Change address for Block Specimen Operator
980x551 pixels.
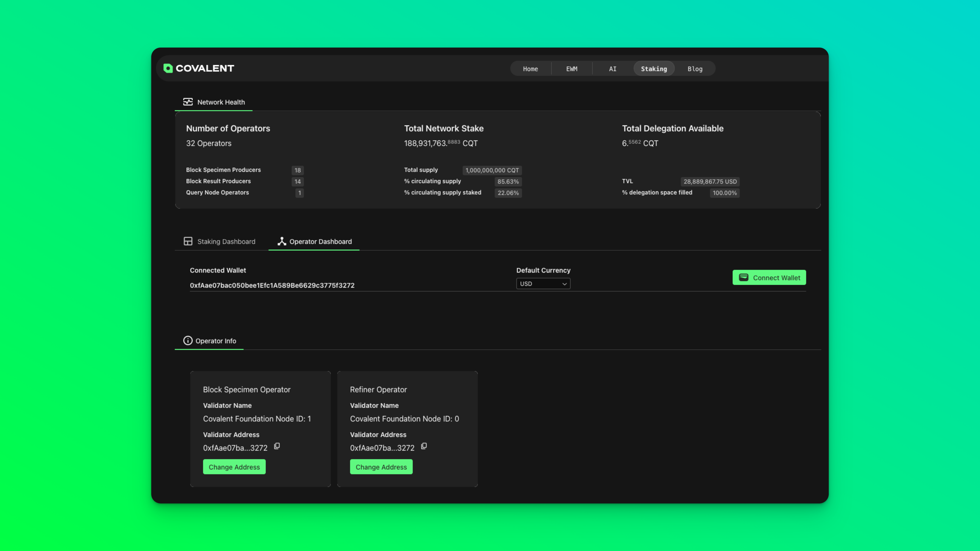tap(234, 467)
